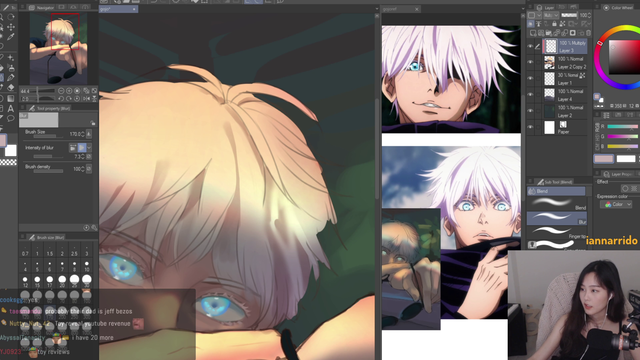Create layer mask icon in Layer panel

pyautogui.click(x=573, y=33)
